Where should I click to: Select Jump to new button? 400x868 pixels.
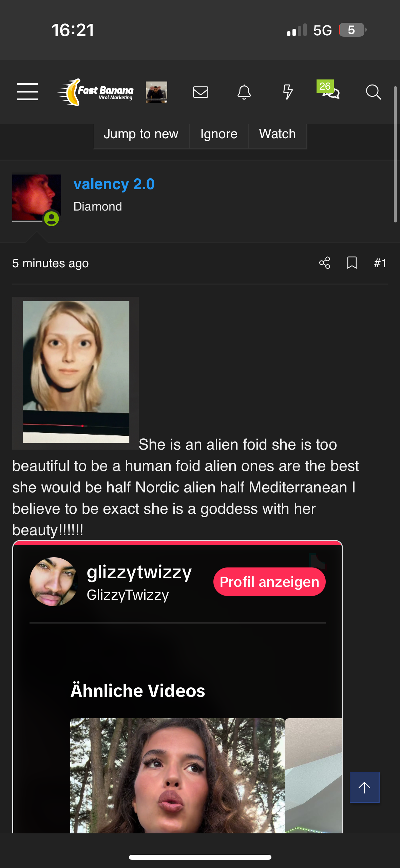[141, 134]
